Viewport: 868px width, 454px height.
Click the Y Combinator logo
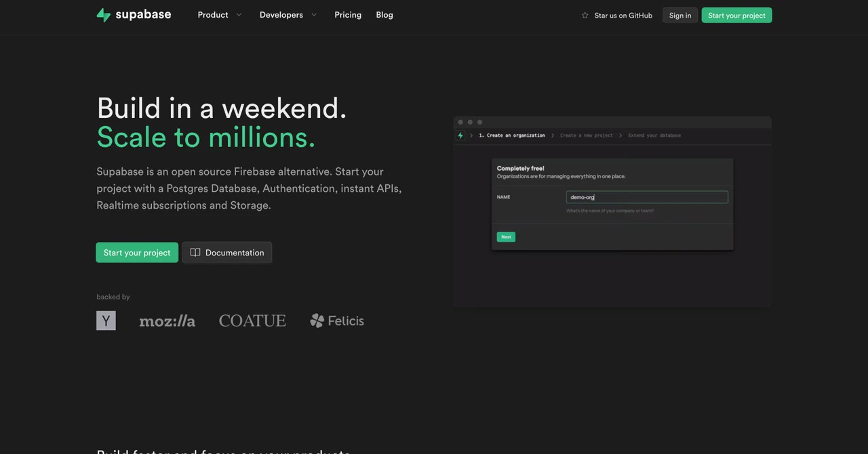coord(106,321)
